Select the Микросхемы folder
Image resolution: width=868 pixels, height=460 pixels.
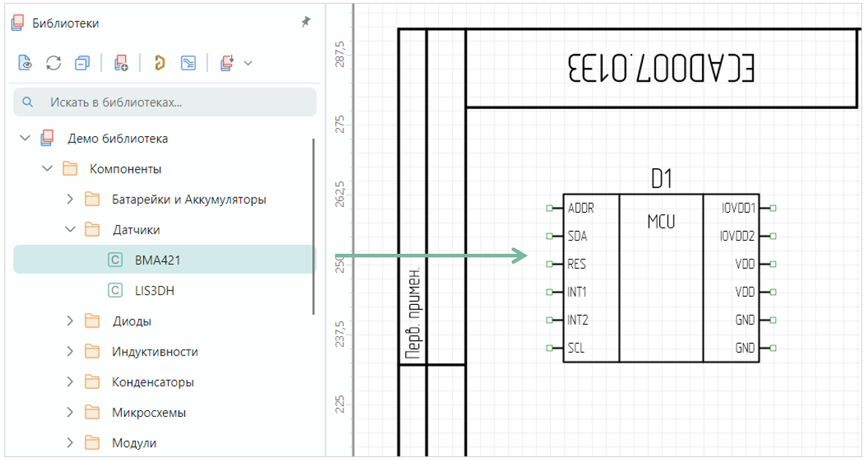[x=148, y=412]
